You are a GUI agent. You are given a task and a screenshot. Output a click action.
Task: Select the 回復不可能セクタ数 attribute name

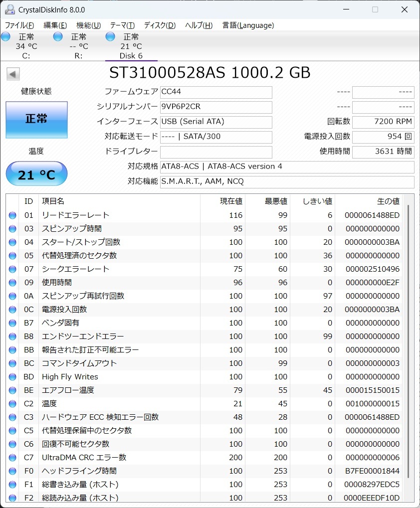coord(75,444)
